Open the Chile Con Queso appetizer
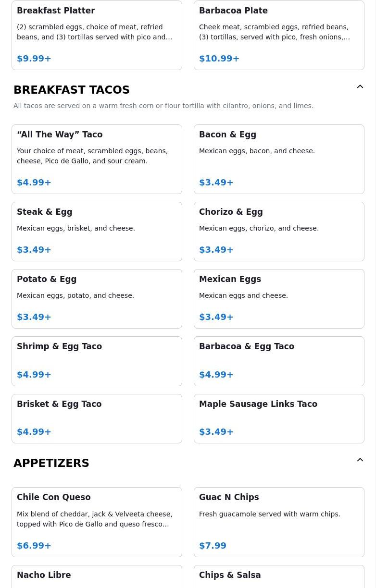The height and width of the screenshot is (588, 376). (97, 522)
